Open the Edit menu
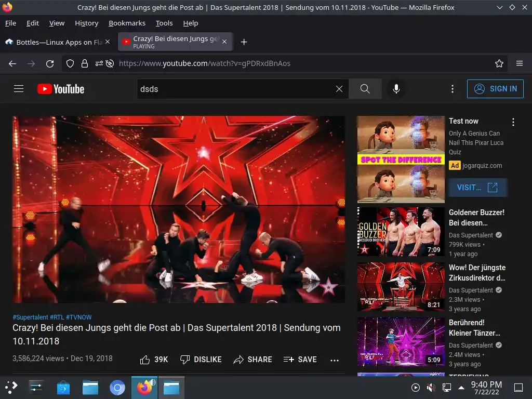532x399 pixels. click(x=33, y=23)
